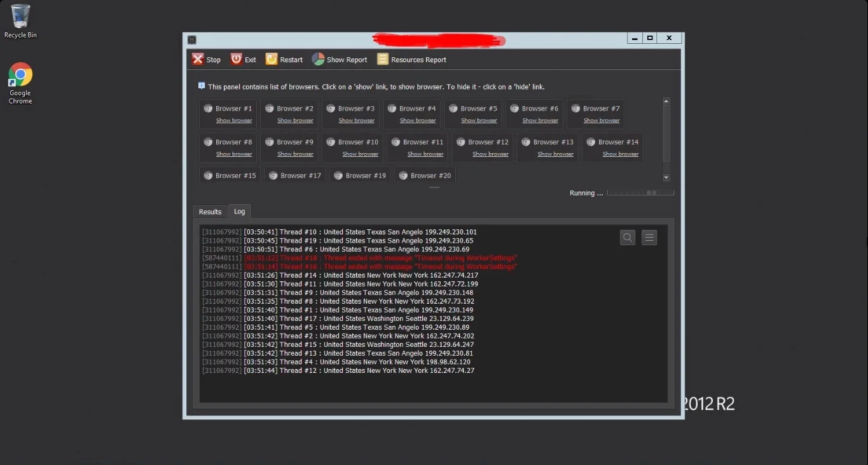Click log line for Thread #14 New York

point(340,275)
